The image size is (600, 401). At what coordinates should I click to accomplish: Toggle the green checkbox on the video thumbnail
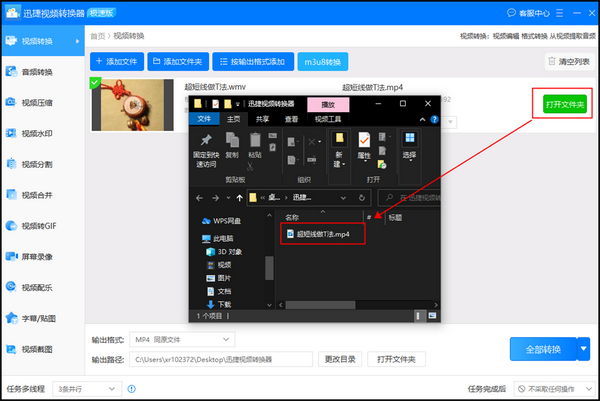coord(95,83)
